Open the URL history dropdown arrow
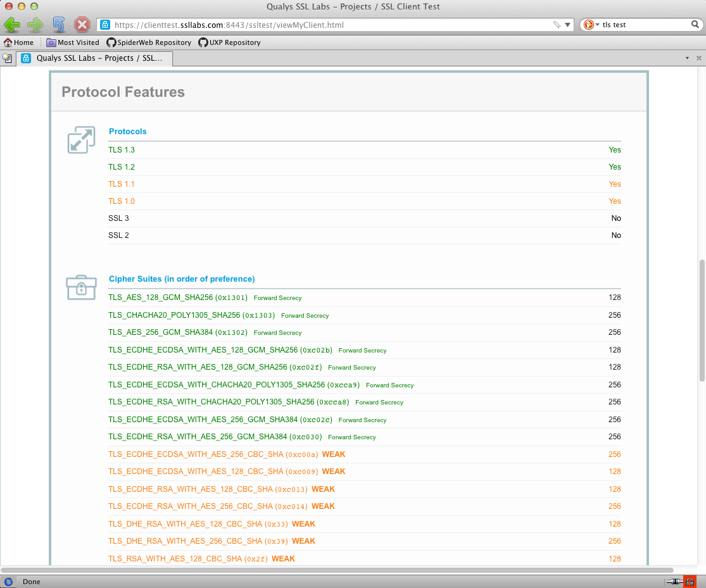The image size is (706, 588). [567, 25]
